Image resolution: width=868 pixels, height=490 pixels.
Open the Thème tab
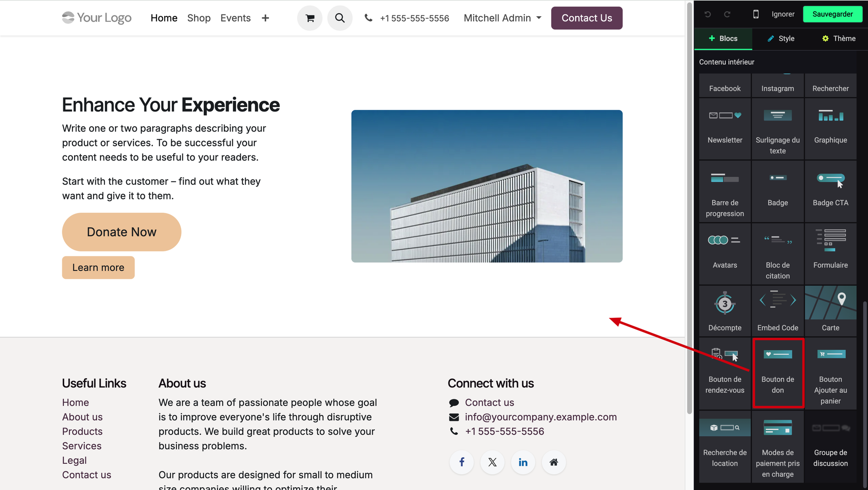[839, 38]
